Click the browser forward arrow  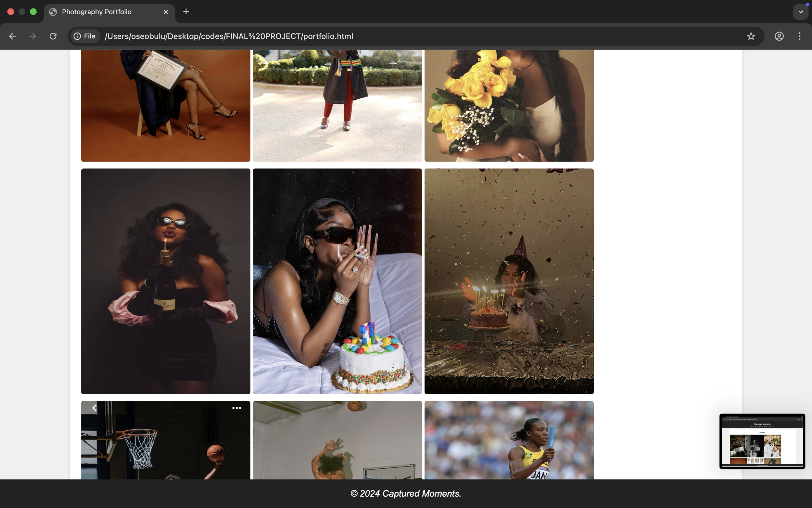32,36
